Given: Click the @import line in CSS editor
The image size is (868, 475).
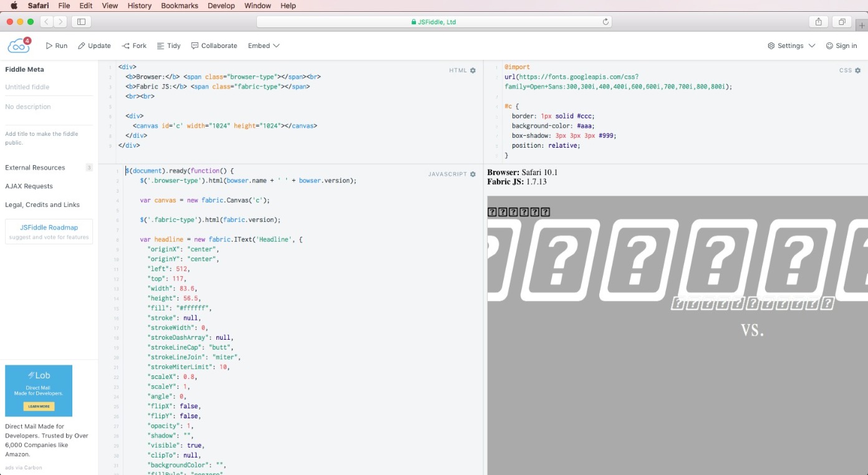Looking at the screenshot, I should 517,67.
